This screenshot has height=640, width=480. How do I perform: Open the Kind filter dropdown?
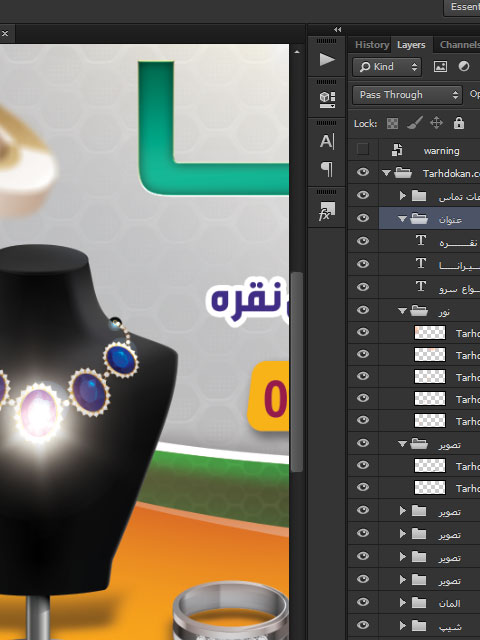coord(387,67)
